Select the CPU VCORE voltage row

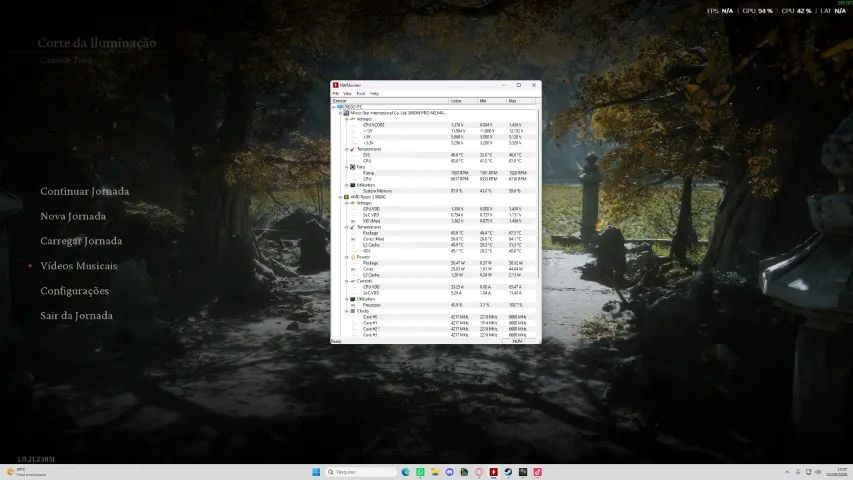pyautogui.click(x=434, y=125)
